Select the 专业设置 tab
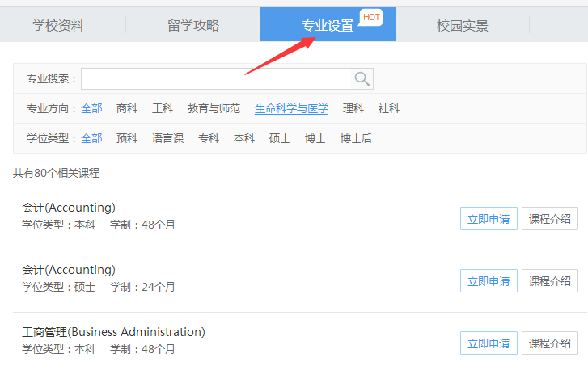 [x=328, y=26]
